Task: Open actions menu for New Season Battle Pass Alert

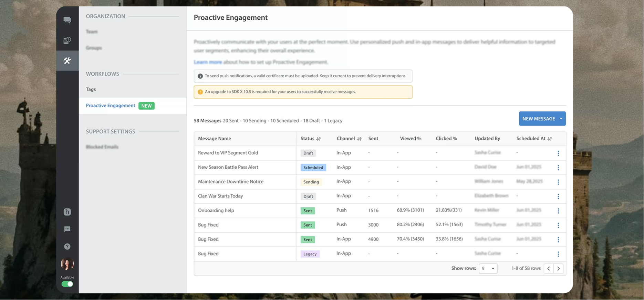Action: point(558,168)
